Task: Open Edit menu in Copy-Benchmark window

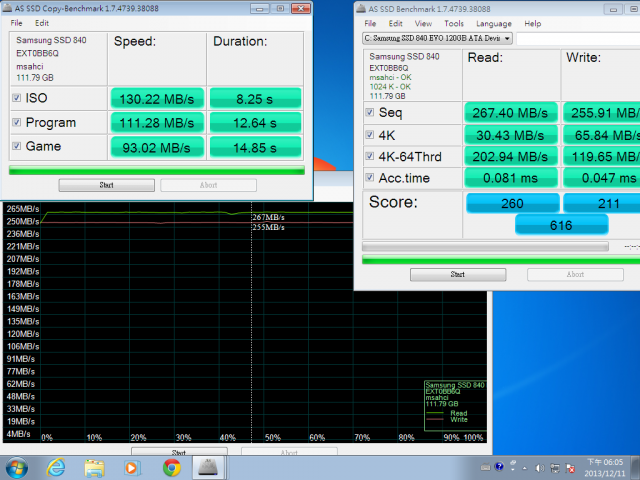Action: pyautogui.click(x=42, y=23)
